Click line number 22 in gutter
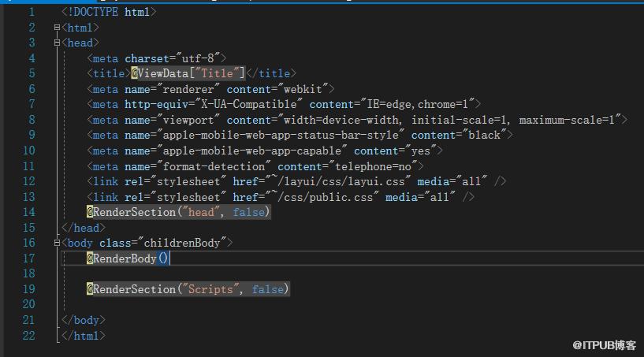 click(28, 336)
